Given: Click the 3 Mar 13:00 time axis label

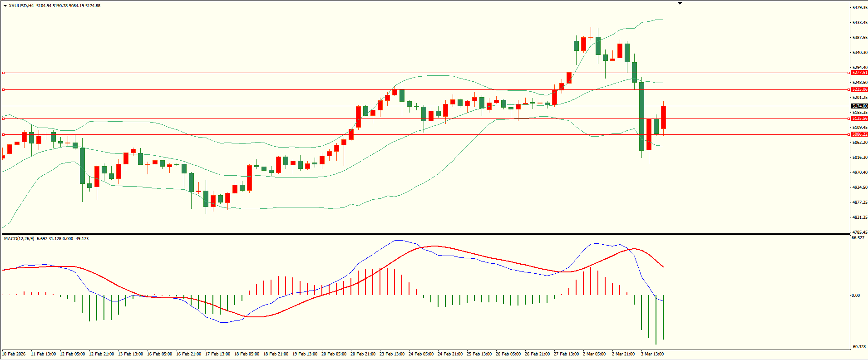Looking at the screenshot, I should tap(652, 354).
